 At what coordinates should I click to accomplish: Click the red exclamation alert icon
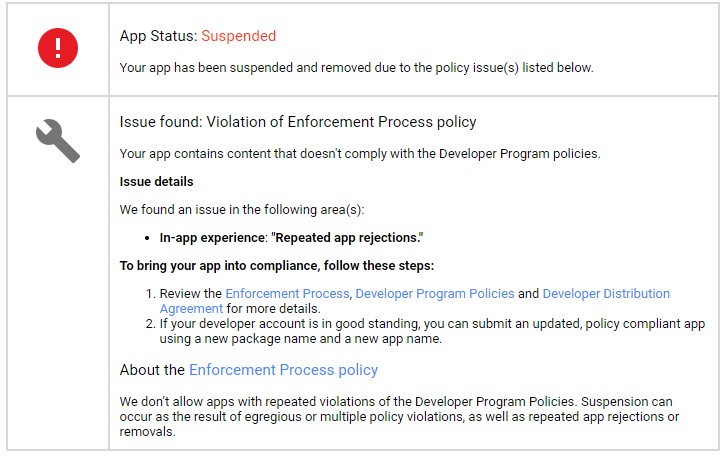pos(58,48)
